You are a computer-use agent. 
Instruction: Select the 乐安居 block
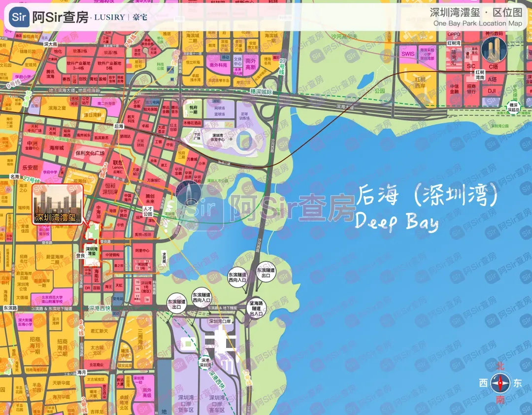tap(30, 168)
